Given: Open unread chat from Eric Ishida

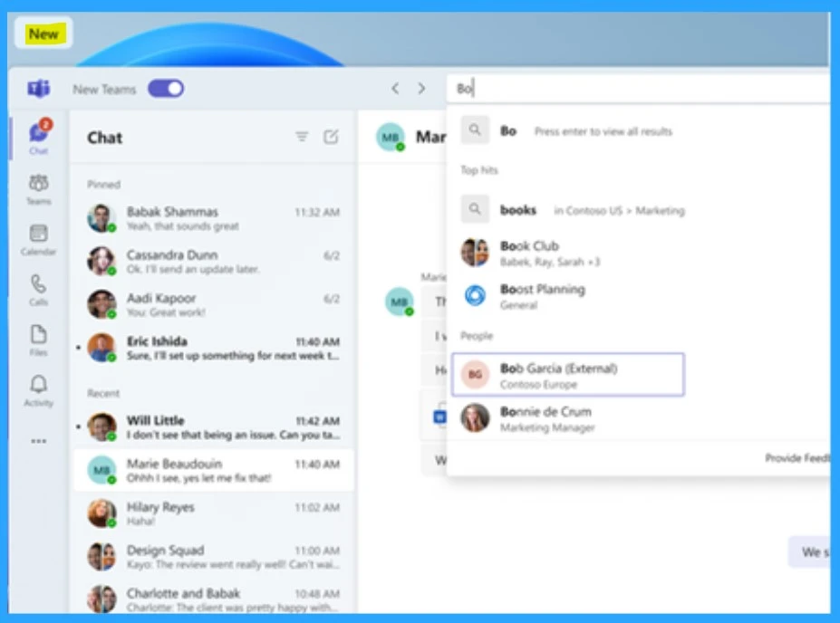Looking at the screenshot, I should click(x=213, y=348).
